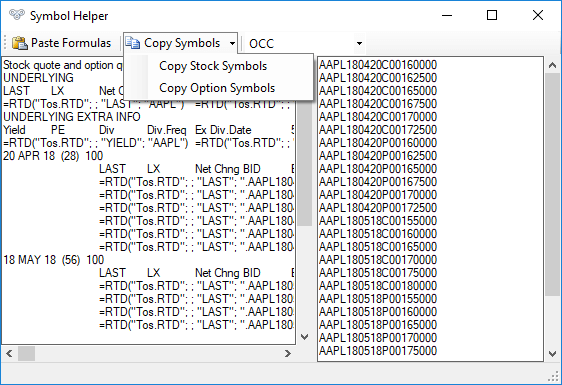Minimize the Symbol Helper window
Screen dimensions: 562x385
[447, 15]
